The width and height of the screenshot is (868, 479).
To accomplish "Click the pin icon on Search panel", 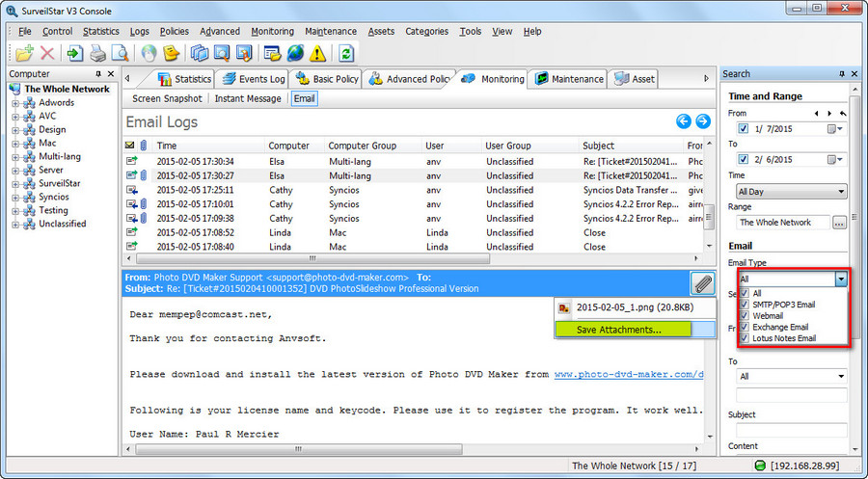I will click(842, 73).
